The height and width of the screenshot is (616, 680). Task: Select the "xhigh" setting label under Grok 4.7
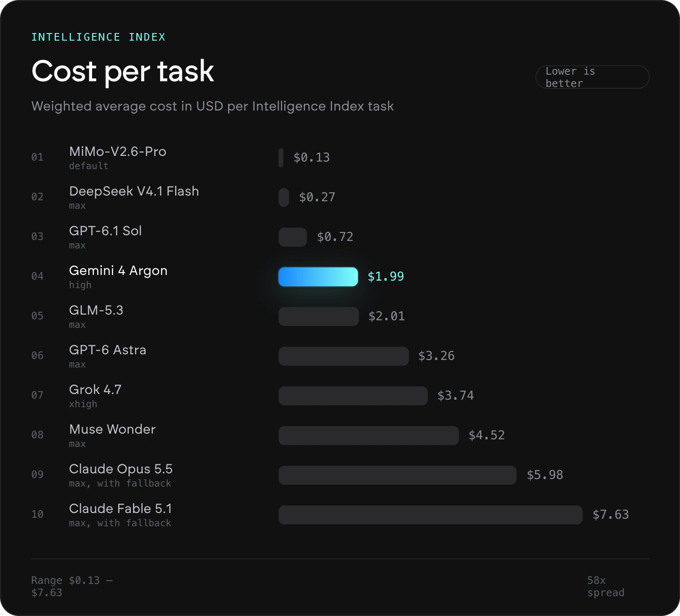tap(83, 404)
